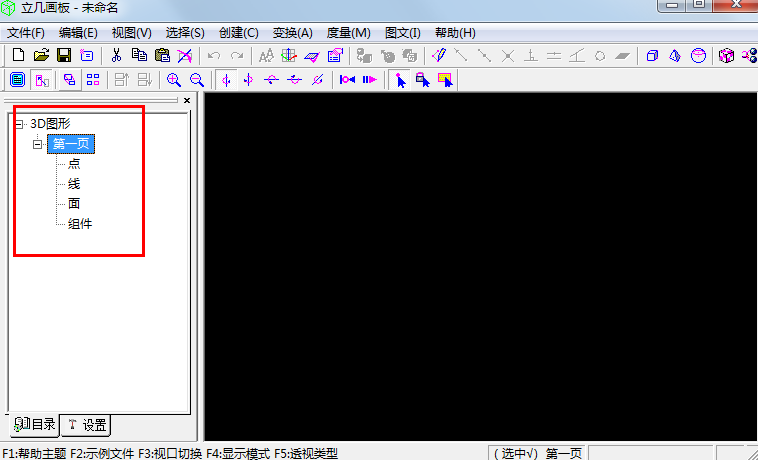The width and height of the screenshot is (758, 460).
Task: Cut with the scissors icon
Action: 116,55
